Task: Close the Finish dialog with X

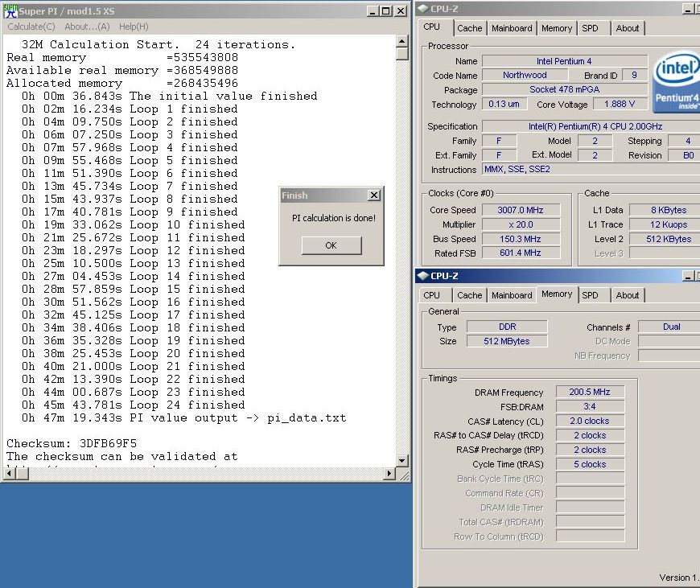Action: (374, 195)
